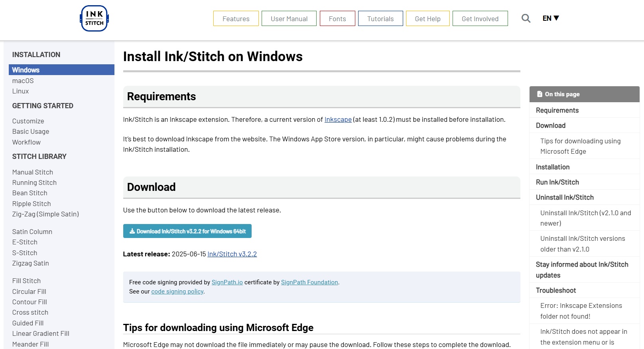Jump to Uninstall Ink/Stitch section link
This screenshot has height=349, width=644.
coord(565,197)
